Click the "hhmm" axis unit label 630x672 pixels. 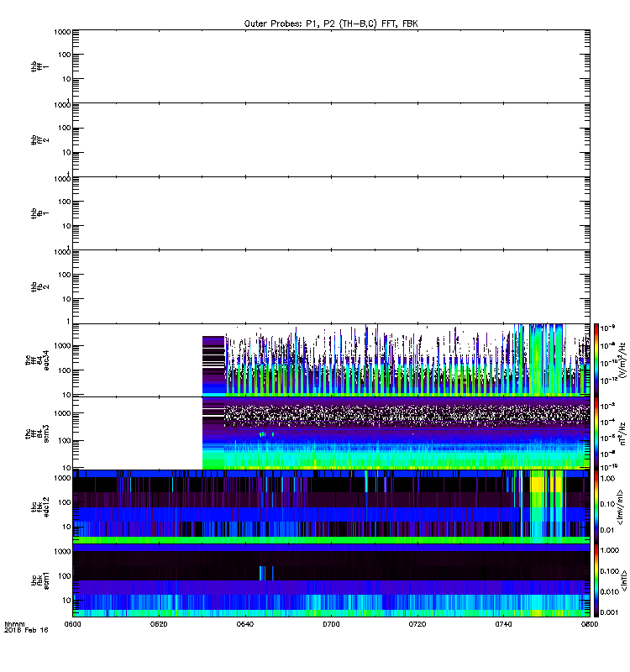(14, 624)
